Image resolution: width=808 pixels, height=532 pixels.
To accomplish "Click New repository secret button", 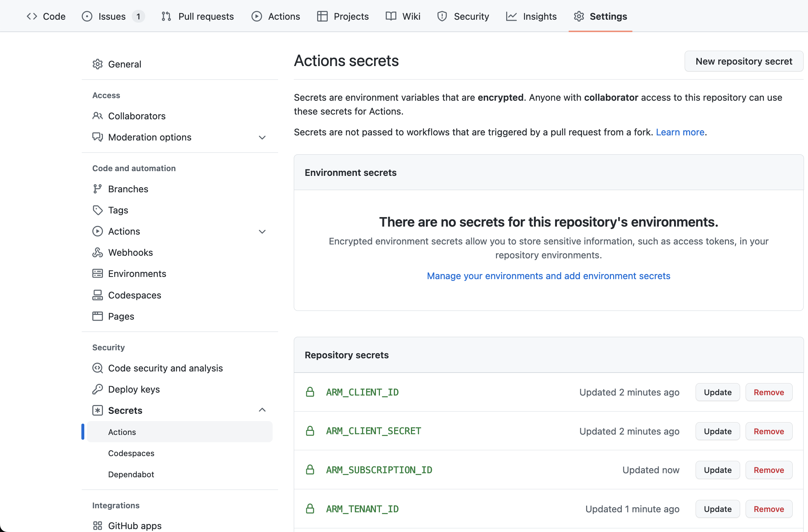I will (x=744, y=61).
